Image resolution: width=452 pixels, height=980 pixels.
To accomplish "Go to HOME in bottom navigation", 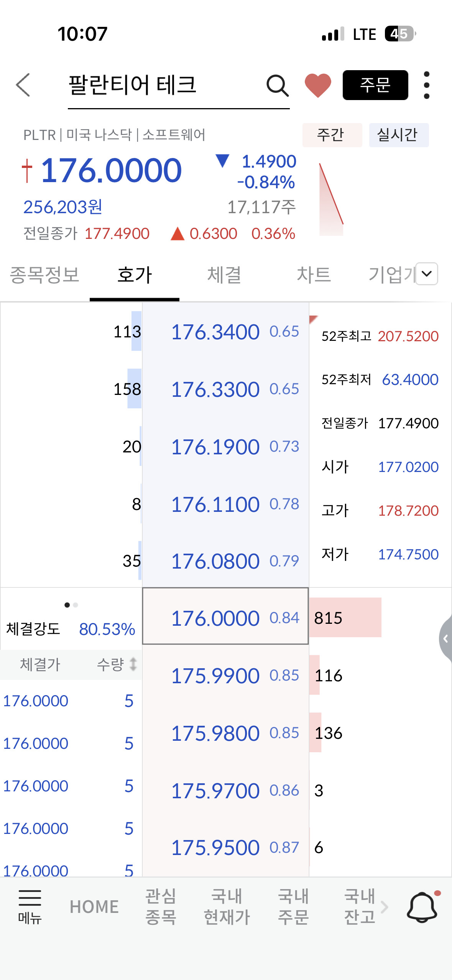I will pos(94,906).
